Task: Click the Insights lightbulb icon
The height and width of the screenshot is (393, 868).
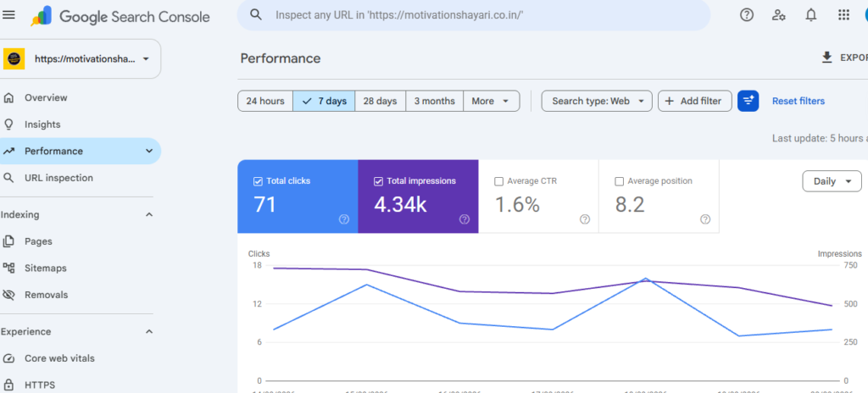Action: point(8,125)
